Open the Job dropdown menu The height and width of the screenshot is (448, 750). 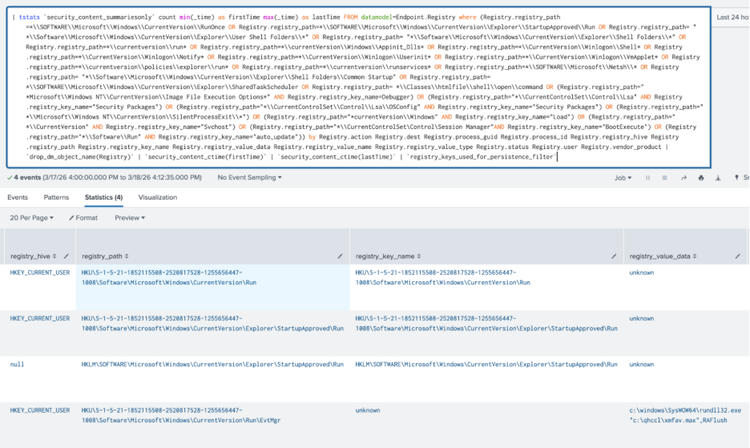624,178
